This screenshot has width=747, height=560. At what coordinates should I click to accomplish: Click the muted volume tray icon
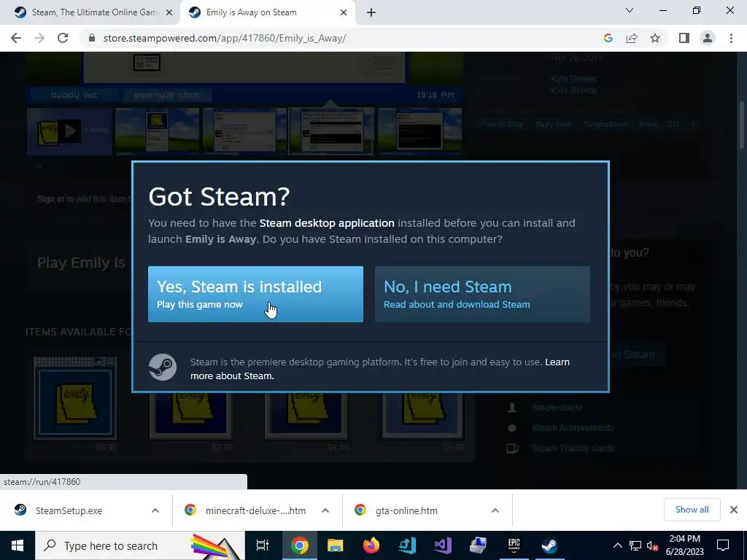[652, 545]
